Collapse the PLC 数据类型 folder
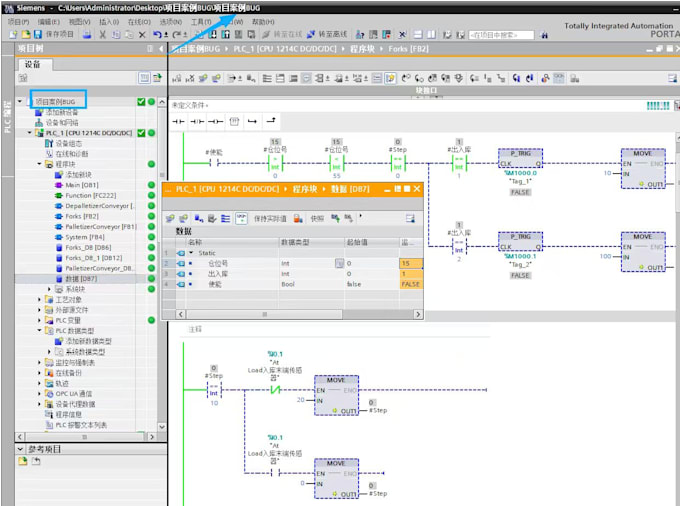 (x=39, y=331)
